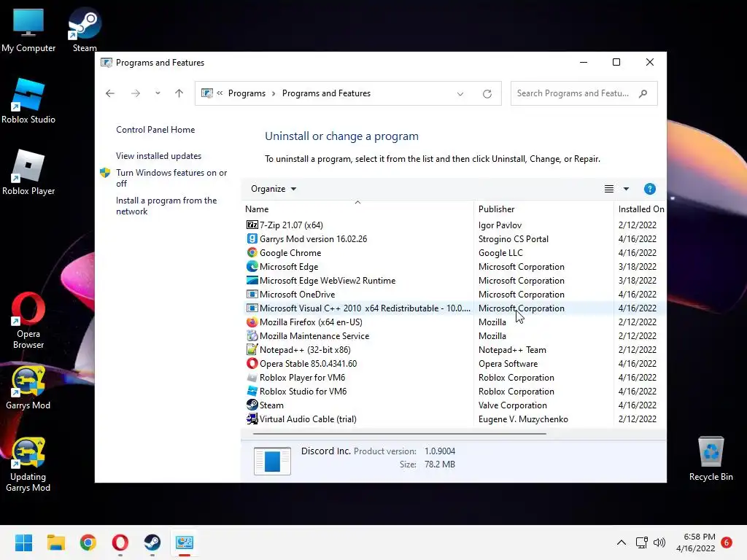Open Opera from the taskbar
Screen dimensions: 747x560
point(120,542)
